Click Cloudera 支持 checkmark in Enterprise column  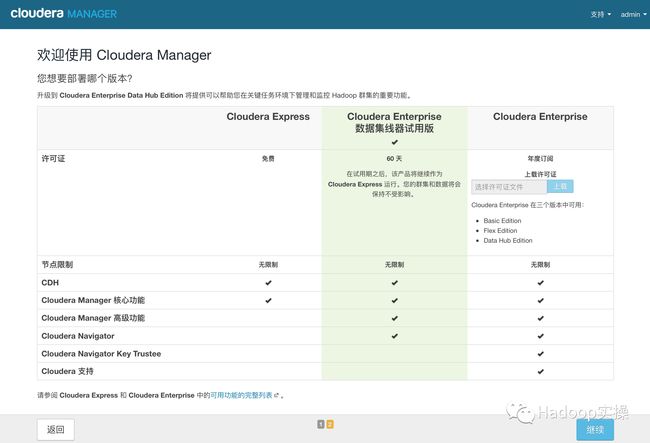coord(540,372)
